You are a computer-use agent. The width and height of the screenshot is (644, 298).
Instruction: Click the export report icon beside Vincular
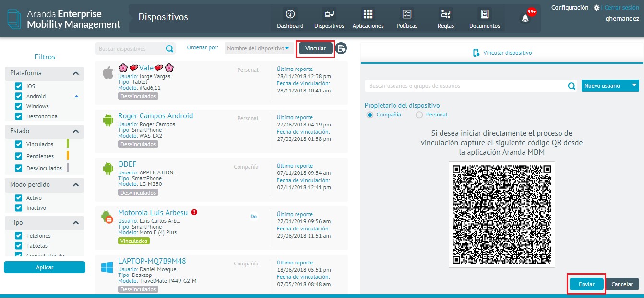[341, 48]
